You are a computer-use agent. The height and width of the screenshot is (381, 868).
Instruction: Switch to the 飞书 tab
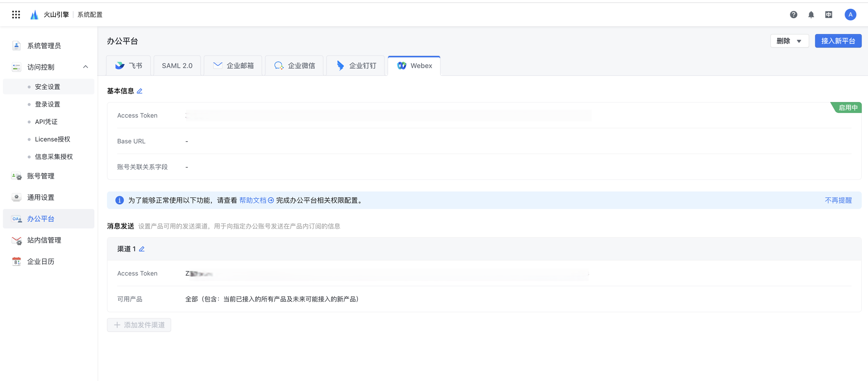[x=129, y=66]
